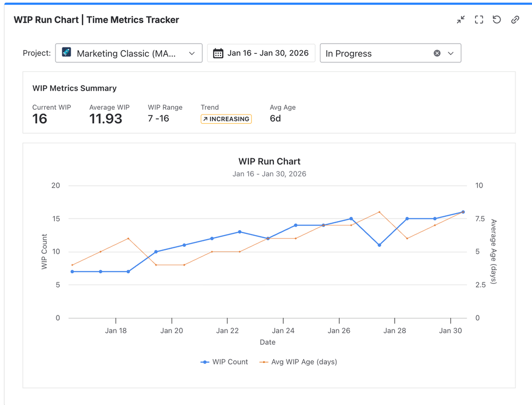Click the calendar icon in date range
This screenshot has width=532, height=405.
click(x=218, y=53)
